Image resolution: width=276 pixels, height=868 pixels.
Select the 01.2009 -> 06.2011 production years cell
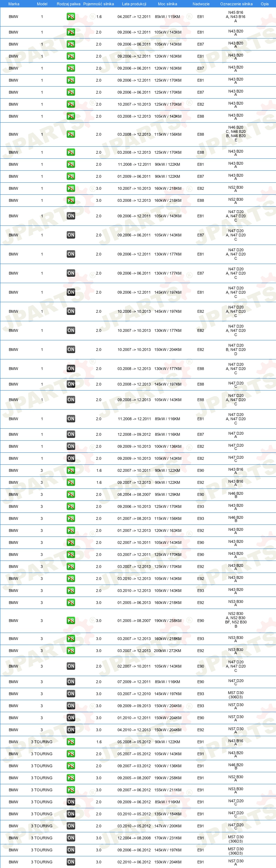(134, 176)
